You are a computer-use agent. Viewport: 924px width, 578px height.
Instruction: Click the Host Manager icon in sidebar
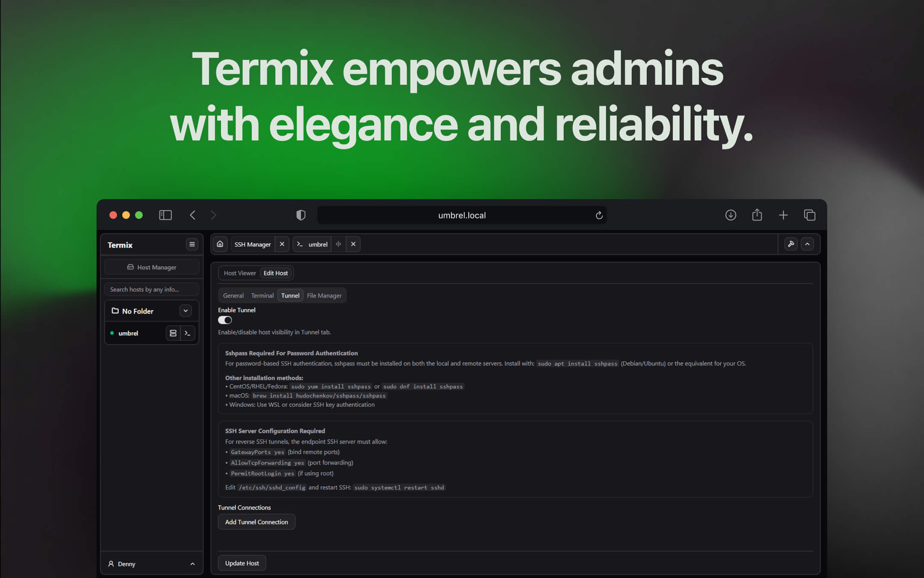(131, 267)
